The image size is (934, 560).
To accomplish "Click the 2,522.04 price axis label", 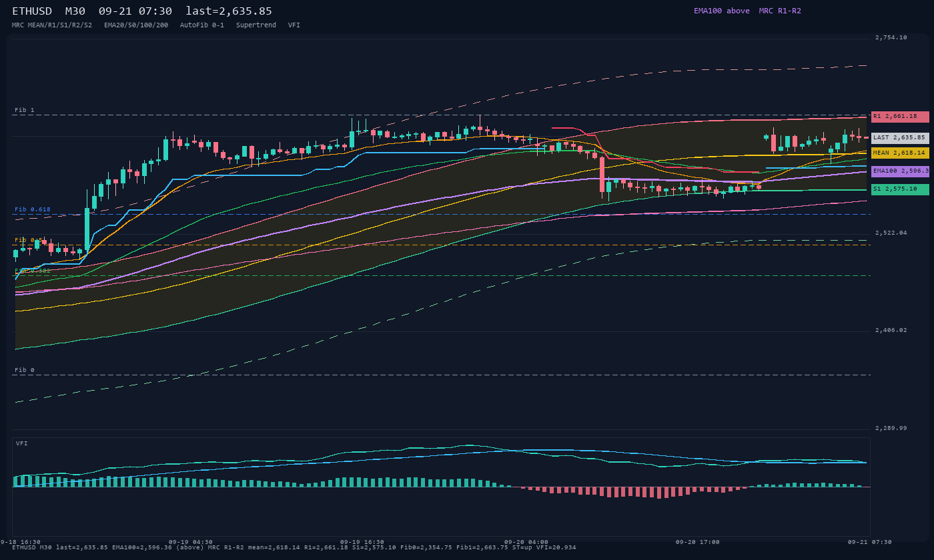I will click(891, 233).
